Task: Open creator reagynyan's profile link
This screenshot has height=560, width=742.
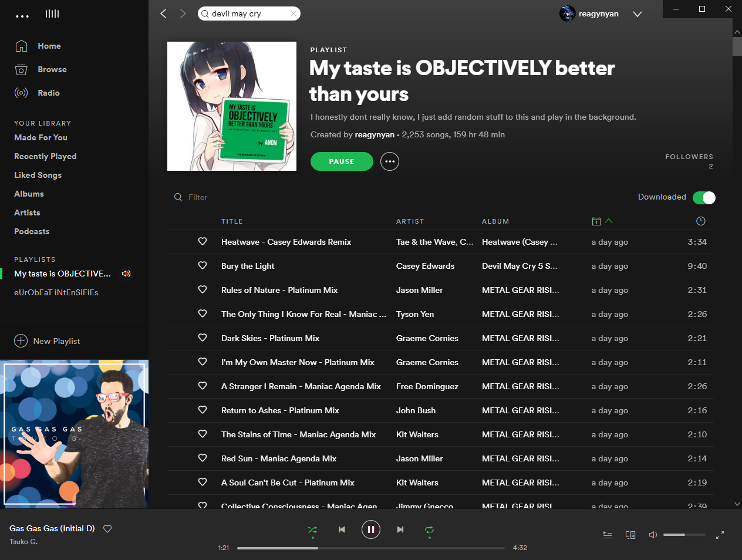Action: 375,134
